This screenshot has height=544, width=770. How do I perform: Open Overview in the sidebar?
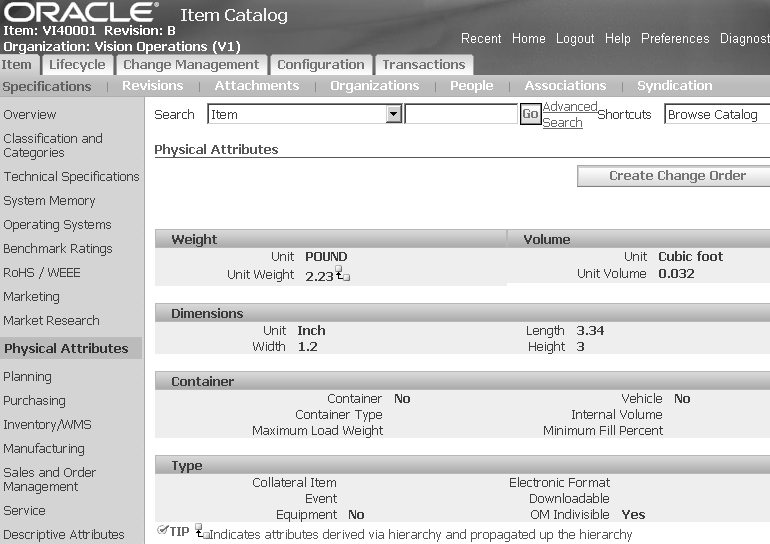coord(29,114)
